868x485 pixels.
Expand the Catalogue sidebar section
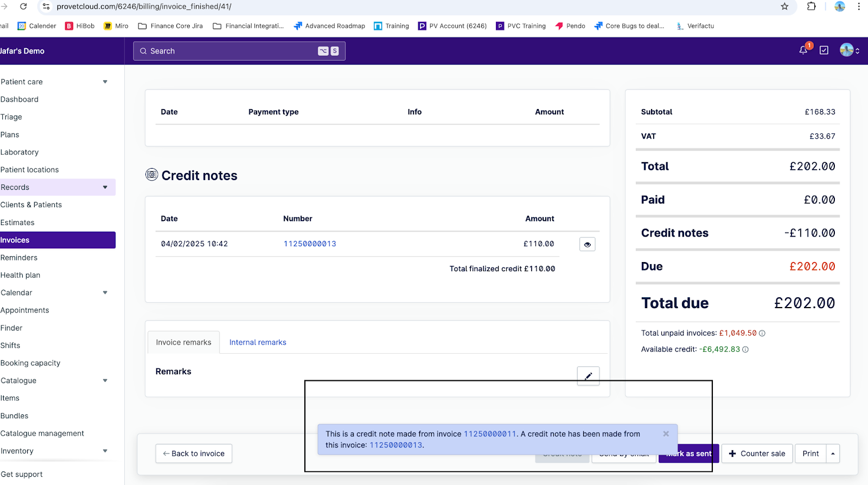pos(105,381)
